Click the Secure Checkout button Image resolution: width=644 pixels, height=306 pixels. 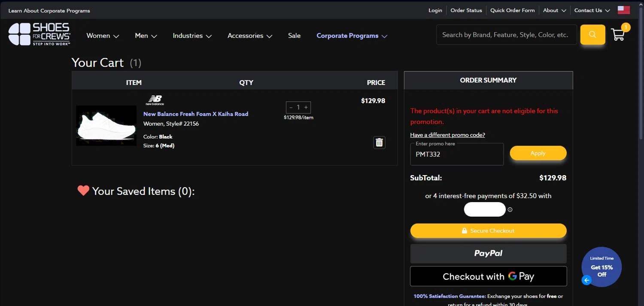click(x=488, y=230)
